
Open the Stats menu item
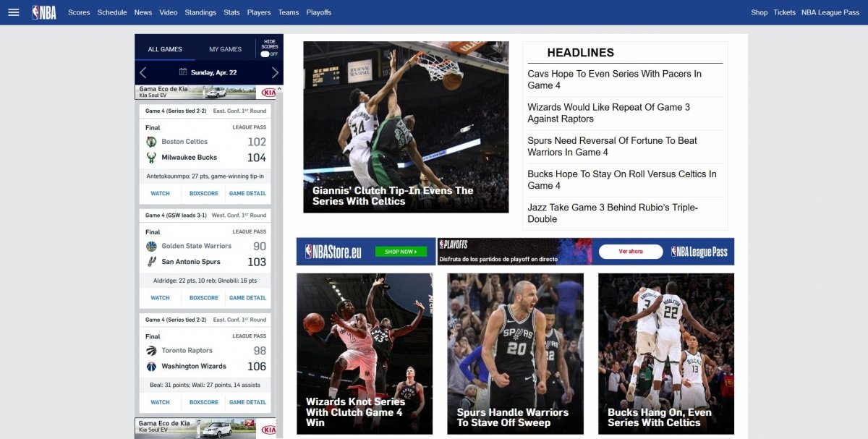click(x=231, y=12)
